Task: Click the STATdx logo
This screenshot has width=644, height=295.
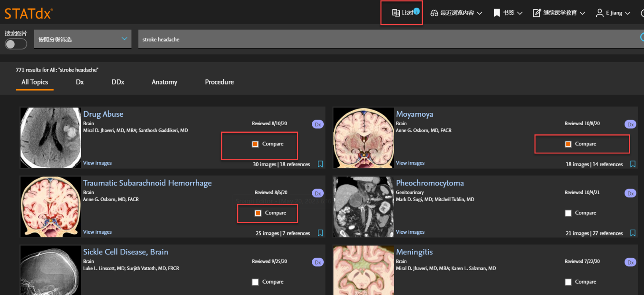Action: pyautogui.click(x=28, y=13)
